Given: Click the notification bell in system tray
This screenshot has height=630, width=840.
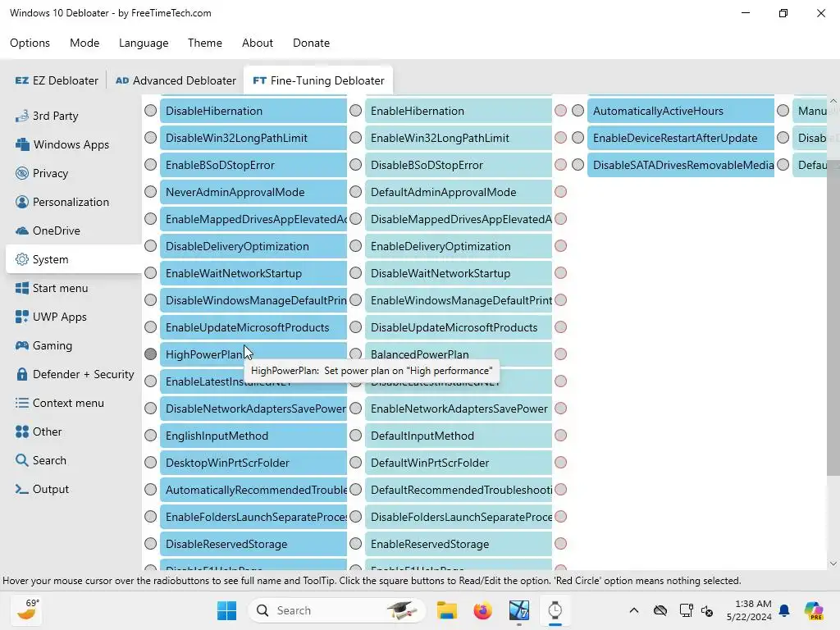Looking at the screenshot, I should tap(784, 610).
